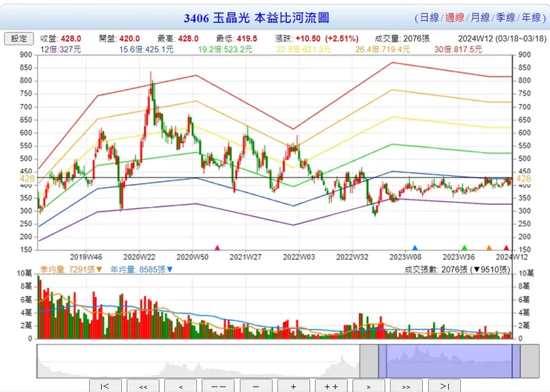
Task: Click the orange 428 price tag on left axis
Action: click(x=27, y=179)
